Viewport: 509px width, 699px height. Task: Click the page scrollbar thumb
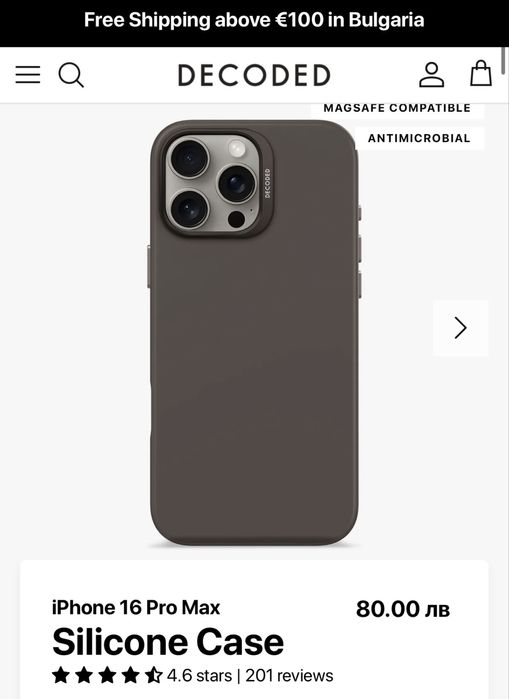[504, 60]
